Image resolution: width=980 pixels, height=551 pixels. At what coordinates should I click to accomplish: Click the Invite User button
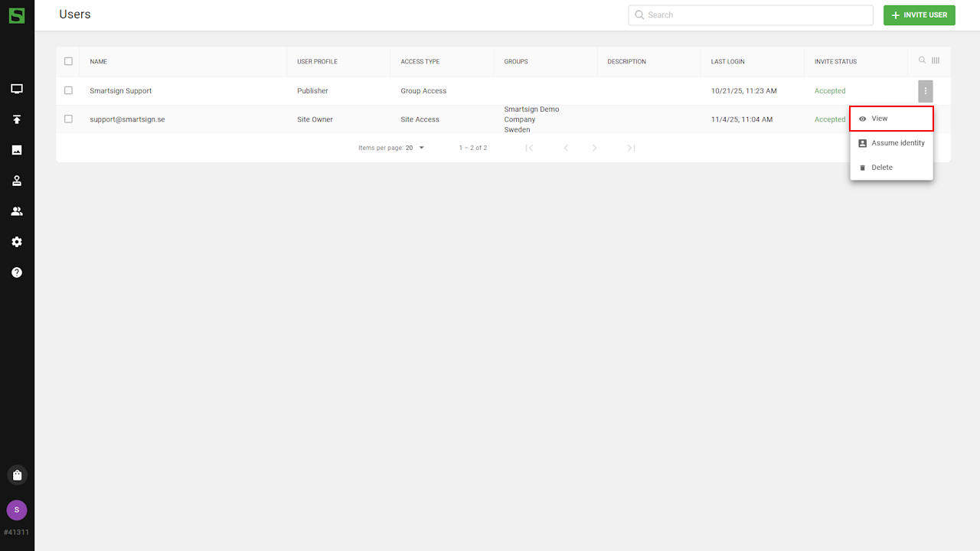(919, 15)
